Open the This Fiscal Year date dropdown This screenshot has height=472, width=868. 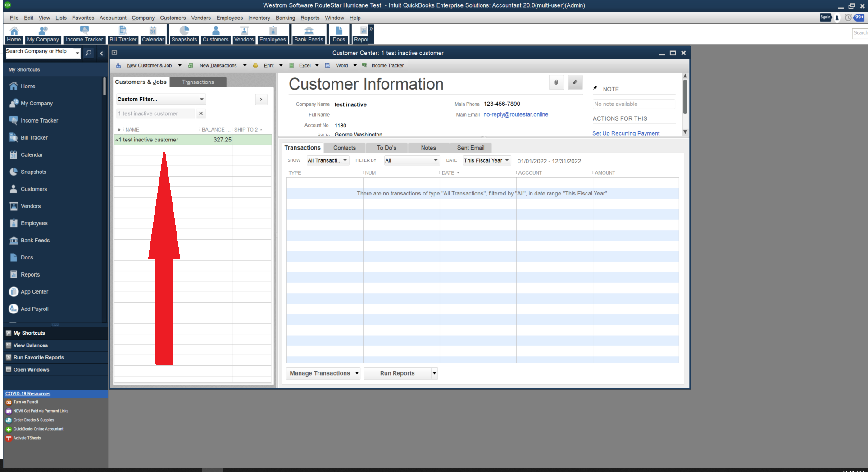pos(486,161)
